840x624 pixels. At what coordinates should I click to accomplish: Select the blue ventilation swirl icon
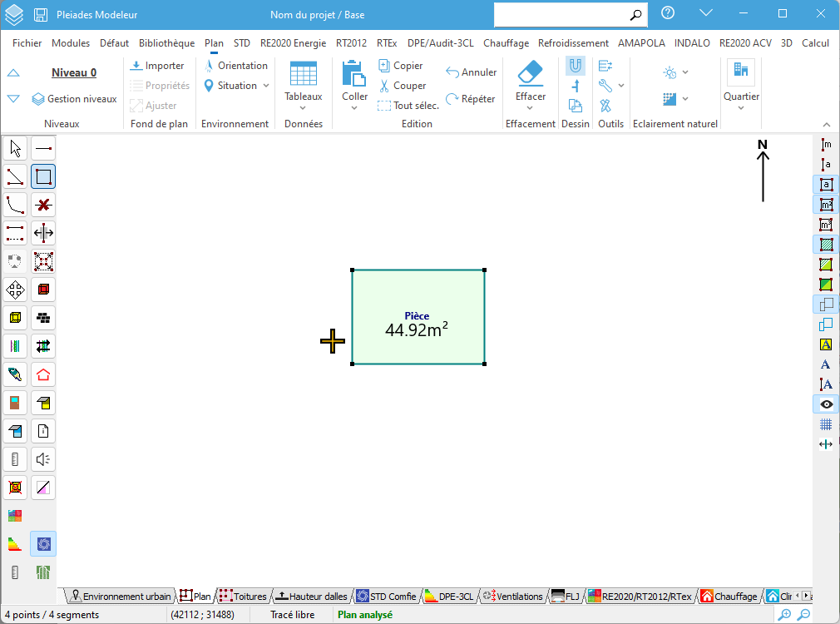[43, 544]
